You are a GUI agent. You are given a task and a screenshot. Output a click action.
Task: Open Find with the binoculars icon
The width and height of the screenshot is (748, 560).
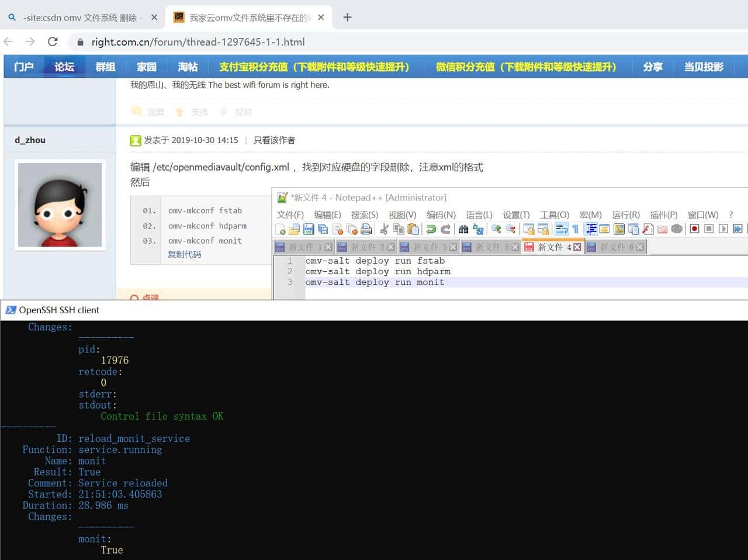[x=463, y=229]
